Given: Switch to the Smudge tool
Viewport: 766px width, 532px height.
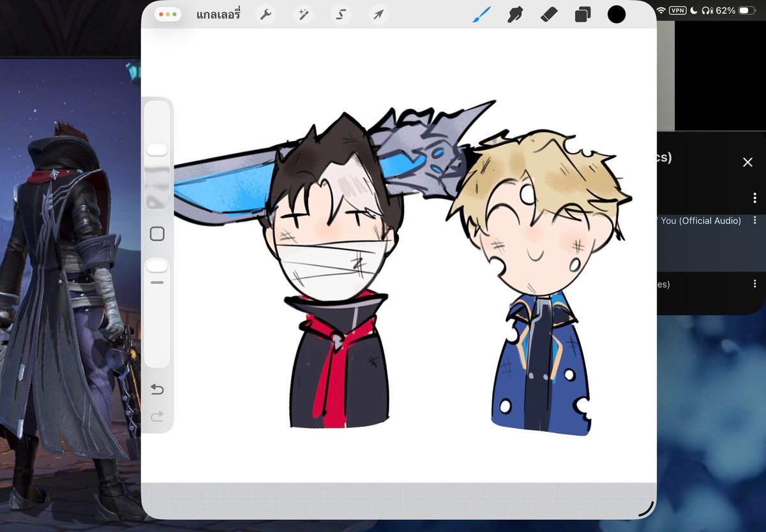Looking at the screenshot, I should point(514,14).
